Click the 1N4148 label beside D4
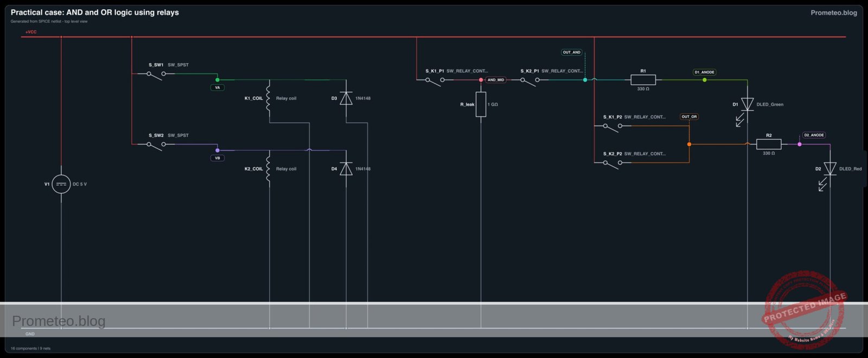This screenshot has width=868, height=358. 363,169
